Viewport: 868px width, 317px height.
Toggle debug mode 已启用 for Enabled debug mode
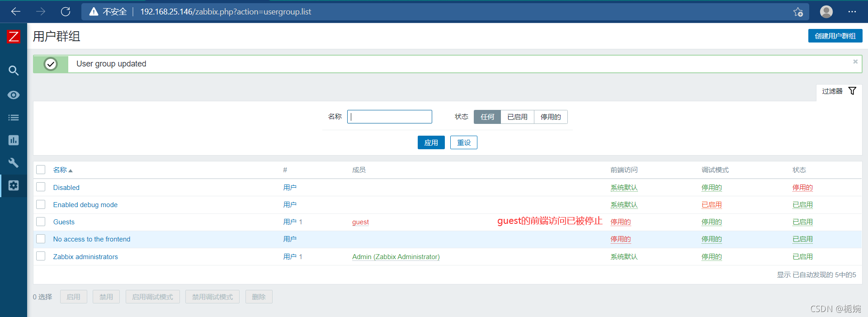[x=712, y=205]
